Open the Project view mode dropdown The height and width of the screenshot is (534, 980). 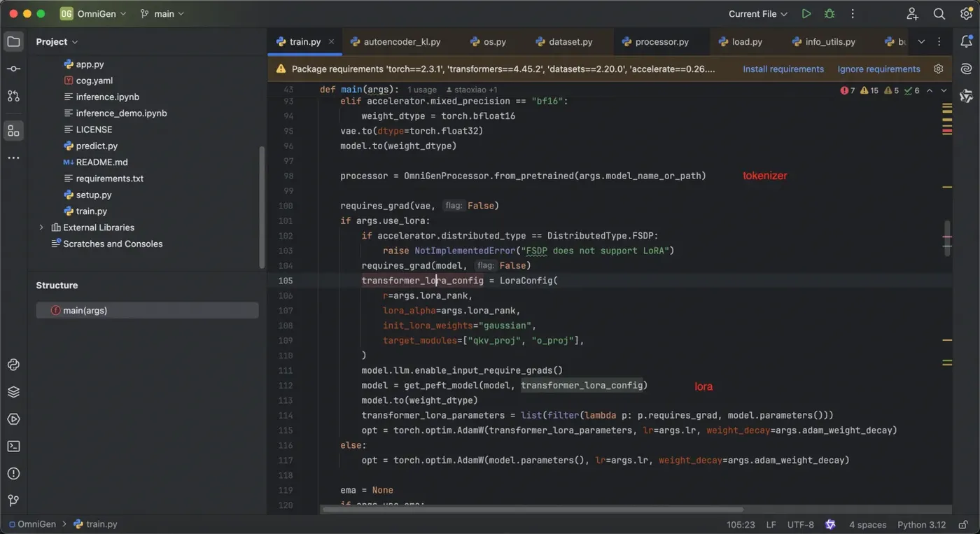(x=57, y=41)
